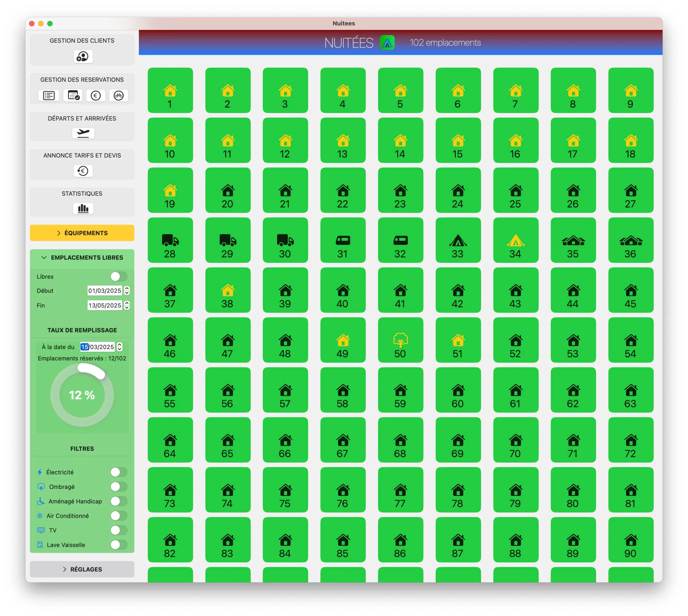This screenshot has height=616, width=688.
Task: Click the 12 % occupancy gauge
Action: (82, 395)
